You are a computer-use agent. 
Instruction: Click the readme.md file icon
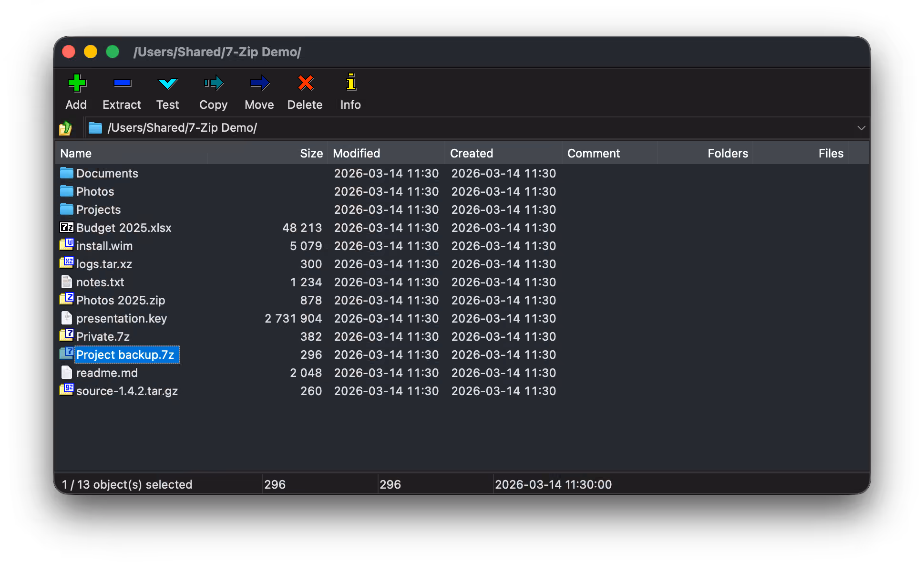click(x=67, y=372)
